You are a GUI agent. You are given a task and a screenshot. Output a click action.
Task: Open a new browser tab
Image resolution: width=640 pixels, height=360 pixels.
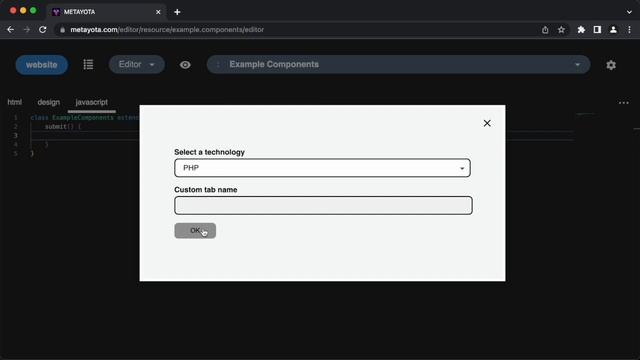click(x=177, y=12)
